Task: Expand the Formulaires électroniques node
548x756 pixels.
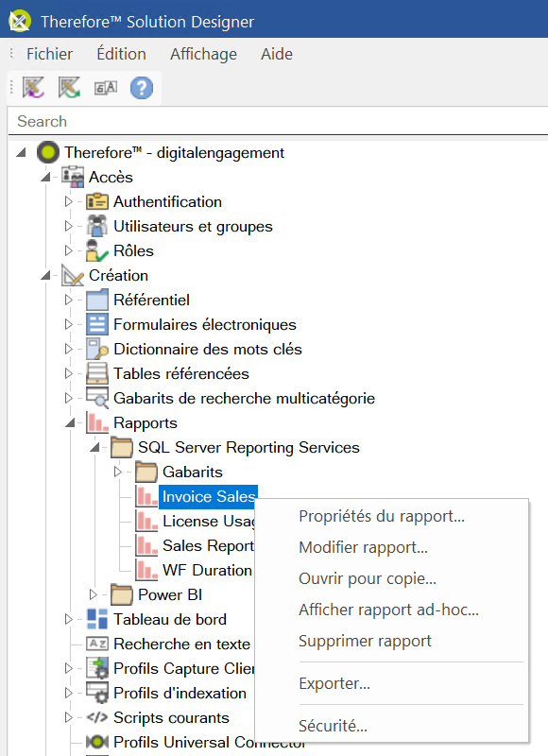Action: click(68, 324)
